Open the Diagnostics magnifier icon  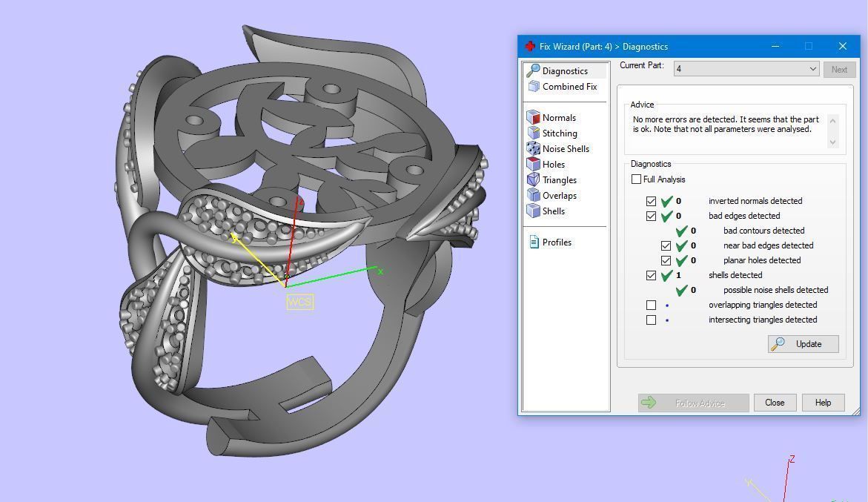(x=533, y=71)
